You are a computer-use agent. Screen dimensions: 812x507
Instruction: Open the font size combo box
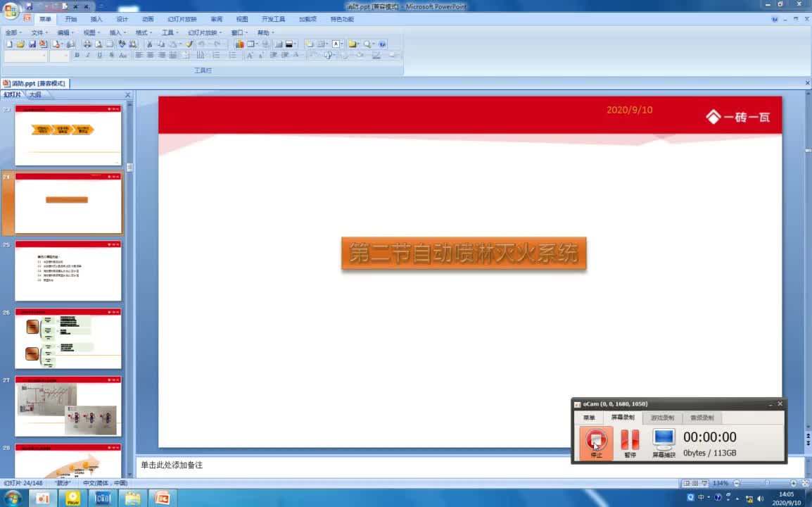60,56
